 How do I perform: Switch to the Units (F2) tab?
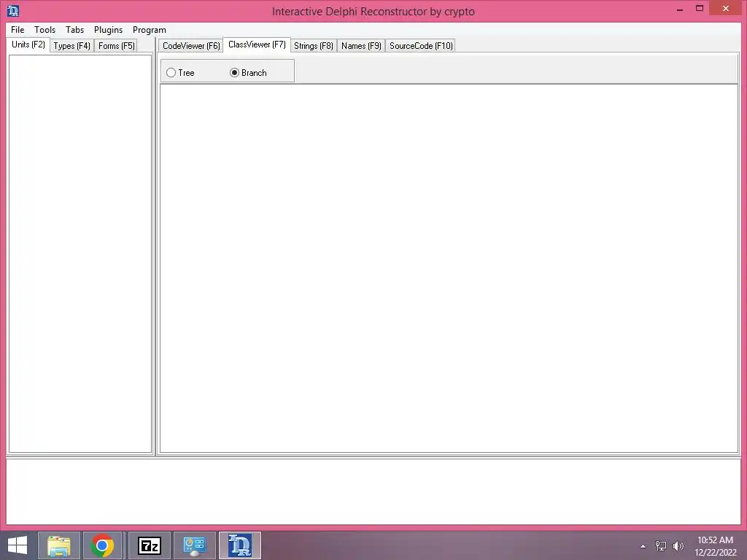[x=28, y=44]
